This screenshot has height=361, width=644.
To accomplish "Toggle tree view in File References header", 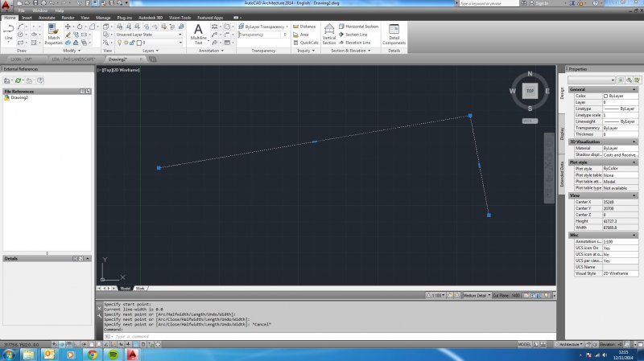I will tap(88, 91).
